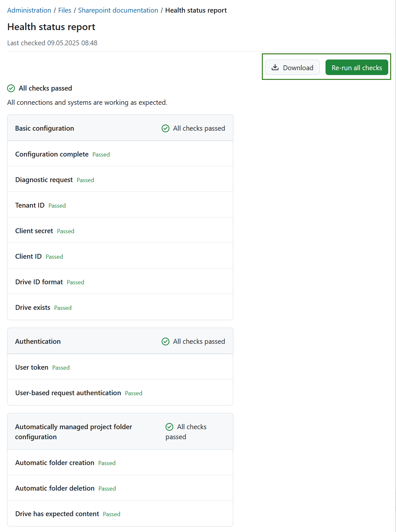Image resolution: width=396 pixels, height=532 pixels.
Task: Click the status circle icon in Authentication header
Action: (165, 341)
